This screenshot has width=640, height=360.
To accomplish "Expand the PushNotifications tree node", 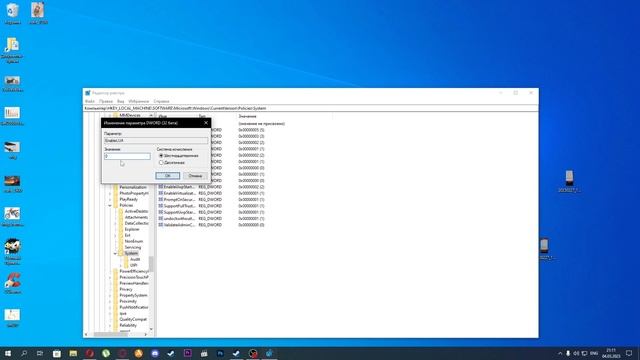I will (110, 307).
